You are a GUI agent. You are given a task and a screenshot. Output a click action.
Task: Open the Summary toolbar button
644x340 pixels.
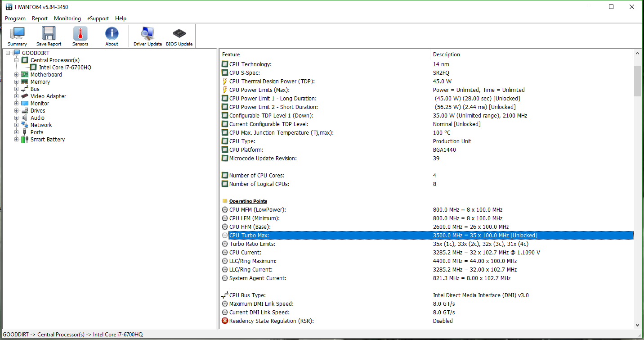(x=17, y=36)
